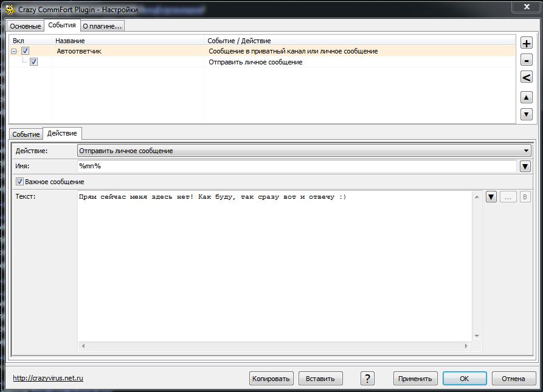The height and width of the screenshot is (392, 543).
Task: Click the ellipsis button beside text field
Action: coord(508,197)
